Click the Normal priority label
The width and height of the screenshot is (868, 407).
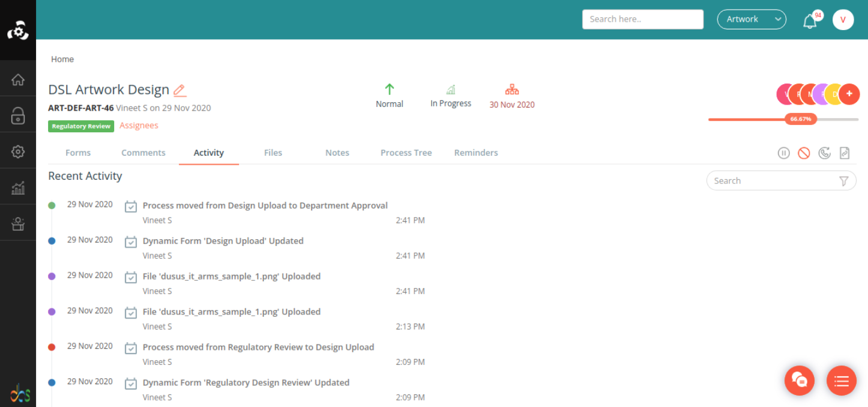pos(389,104)
